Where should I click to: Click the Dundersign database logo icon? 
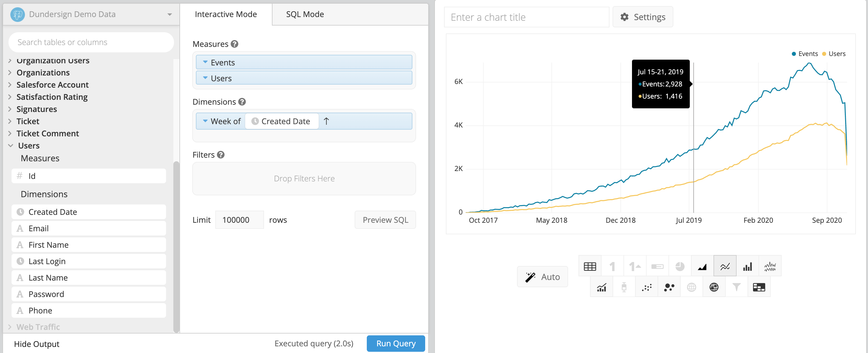point(18,14)
